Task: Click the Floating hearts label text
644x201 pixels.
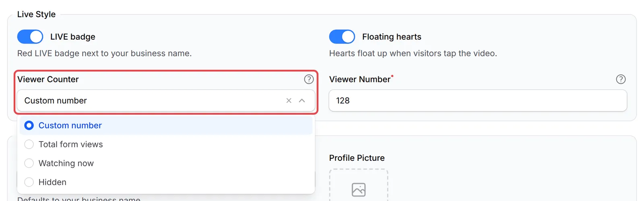Action: (392, 37)
